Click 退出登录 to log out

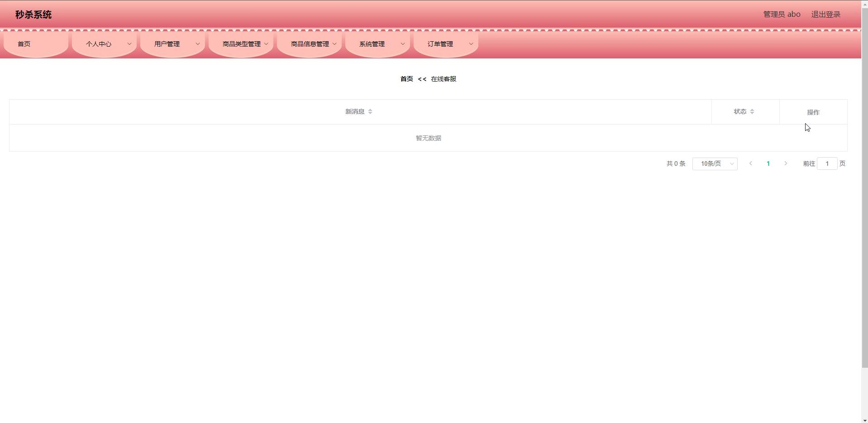[x=825, y=14]
